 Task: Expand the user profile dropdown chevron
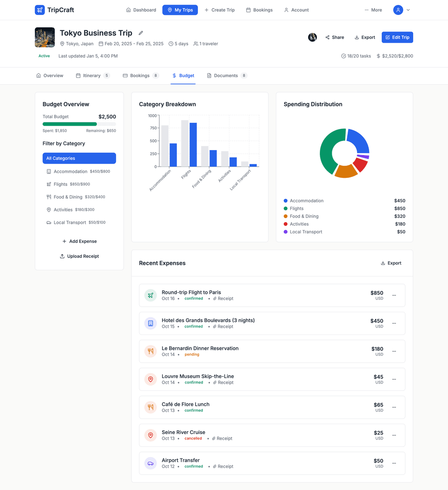(x=408, y=10)
